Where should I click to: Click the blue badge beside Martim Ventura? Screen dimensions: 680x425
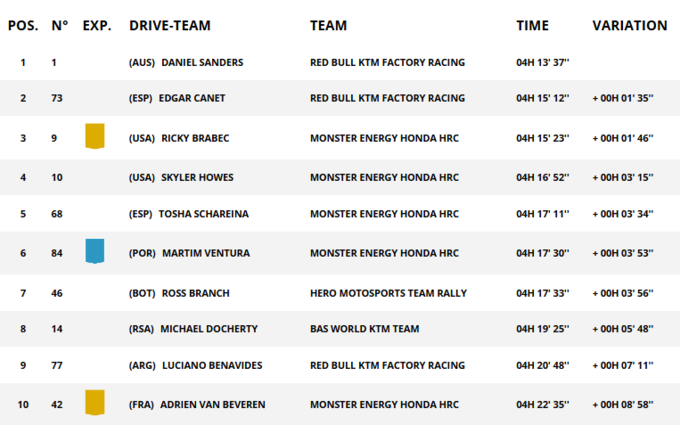pyautogui.click(x=95, y=251)
